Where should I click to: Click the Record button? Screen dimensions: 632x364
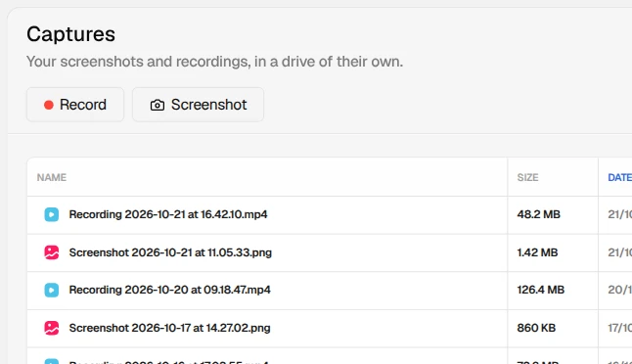click(x=75, y=105)
